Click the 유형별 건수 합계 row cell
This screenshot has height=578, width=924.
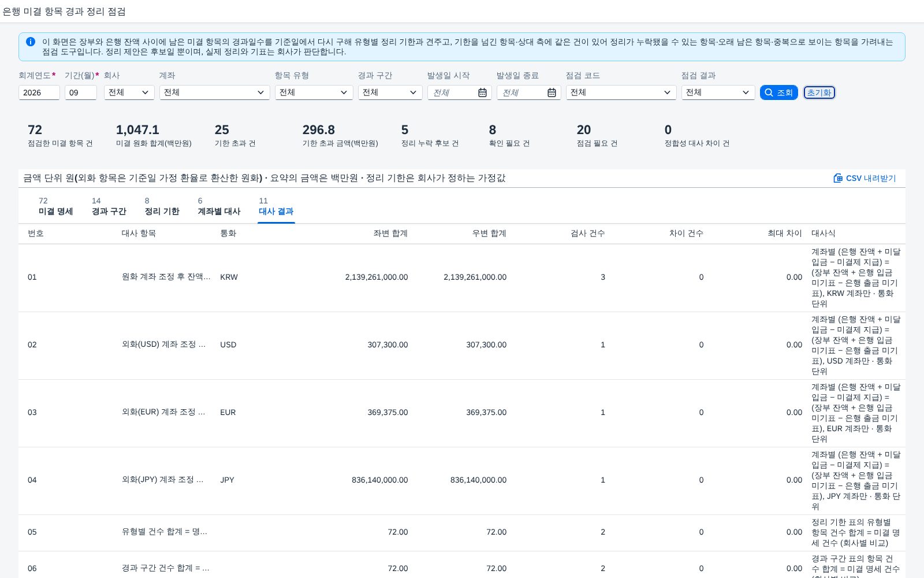point(165,532)
